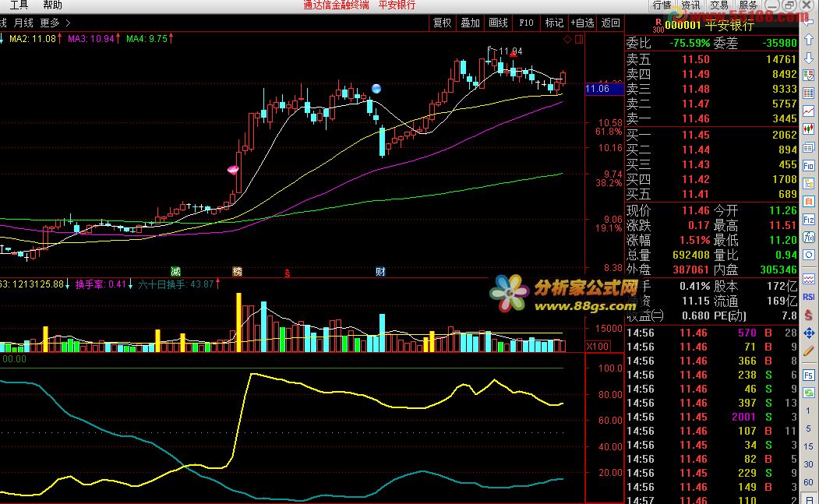Open the 交易 tab at top right
The width and height of the screenshot is (819, 504).
pos(719,5)
